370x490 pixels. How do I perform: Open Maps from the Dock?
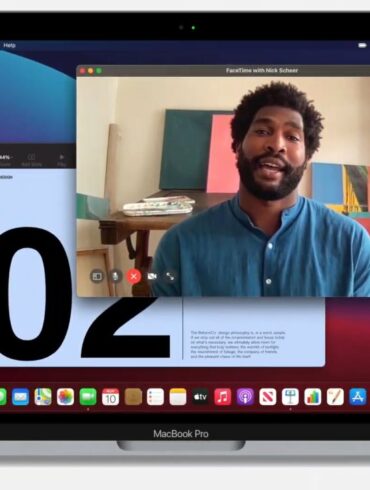pos(43,397)
